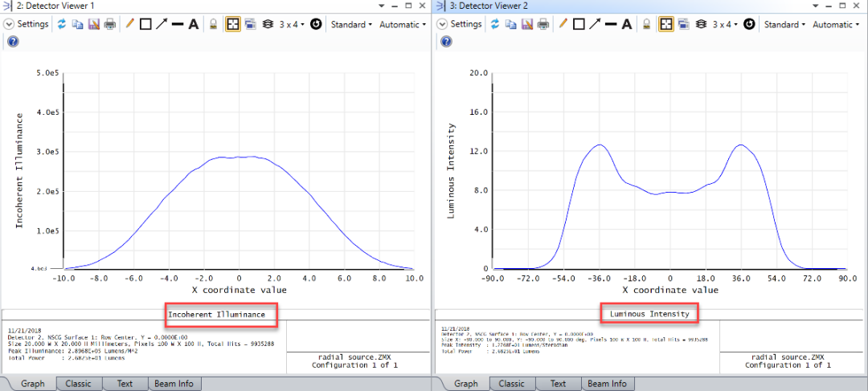868x391 pixels.
Task: Add text annotation with A tool in Viewer 1
Action: [x=193, y=24]
